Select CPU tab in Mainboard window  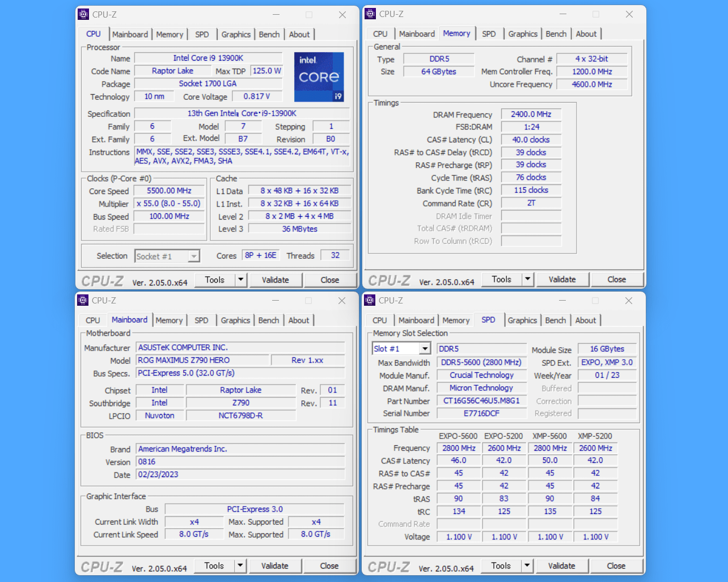[x=93, y=320]
